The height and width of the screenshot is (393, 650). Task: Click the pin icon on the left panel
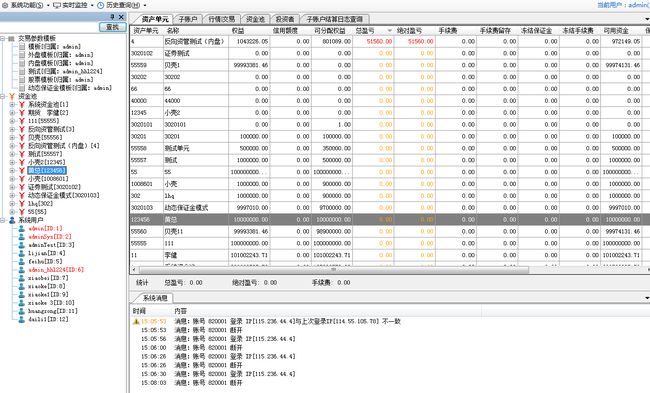tap(112, 17)
